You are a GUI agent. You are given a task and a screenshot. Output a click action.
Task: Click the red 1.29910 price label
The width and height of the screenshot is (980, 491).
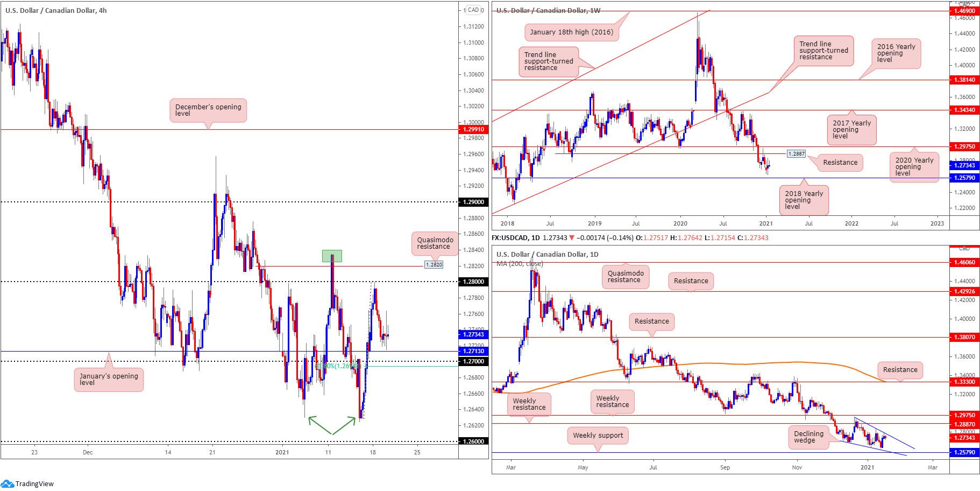coord(473,130)
